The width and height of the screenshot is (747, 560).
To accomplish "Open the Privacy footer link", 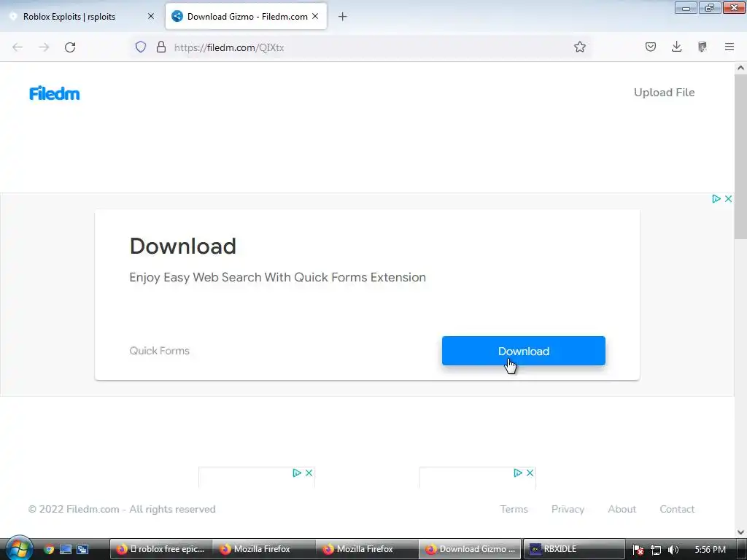I will [x=568, y=509].
